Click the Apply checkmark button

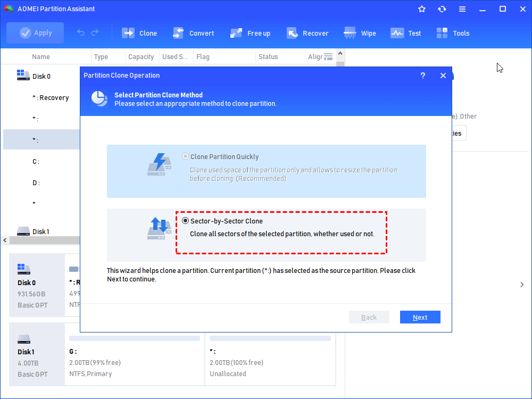click(35, 33)
